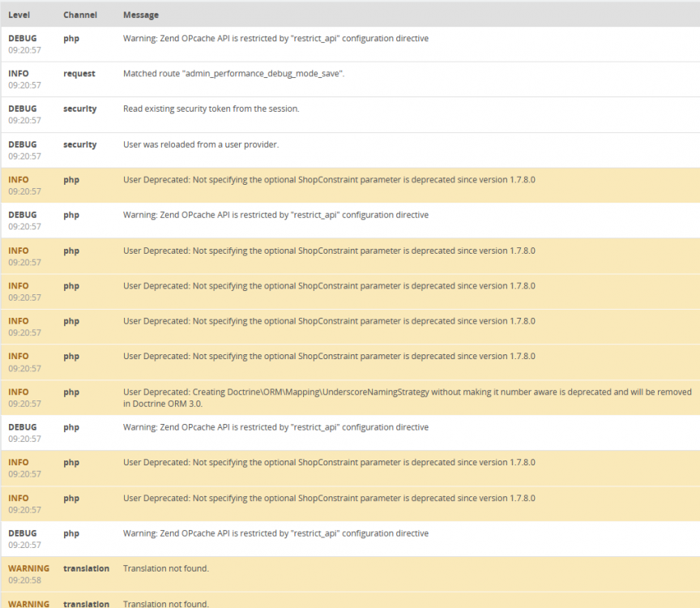Click the timestamp of the Matched route row

pos(24,86)
